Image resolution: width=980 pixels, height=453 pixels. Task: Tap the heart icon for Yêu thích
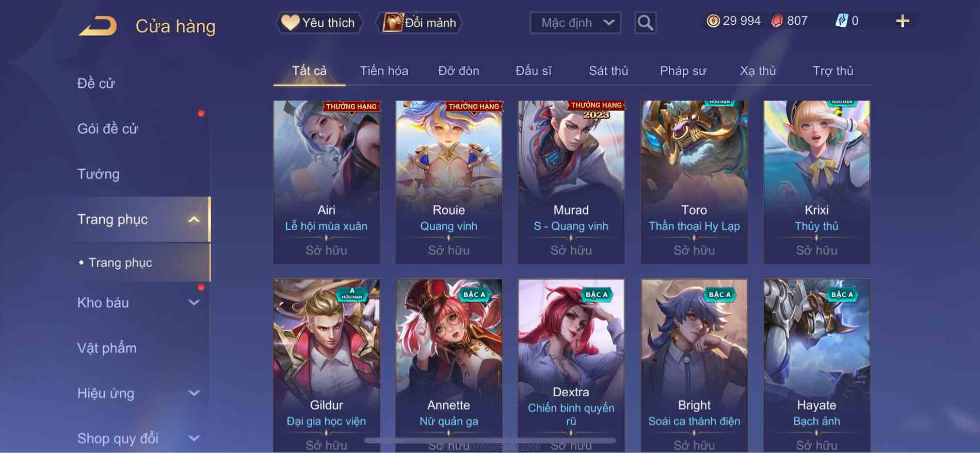point(290,23)
